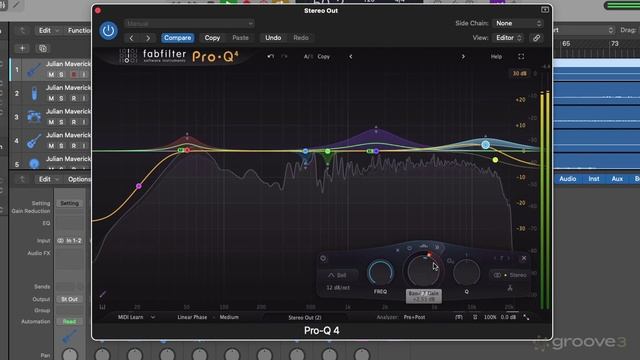
Task: Click the piano display icon
Action: (x=102, y=307)
